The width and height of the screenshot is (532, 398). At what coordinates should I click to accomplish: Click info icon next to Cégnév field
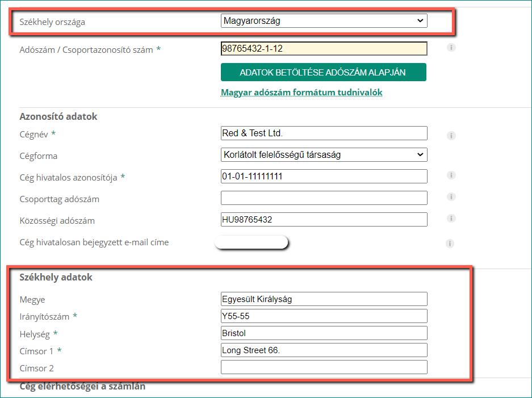[451, 136]
